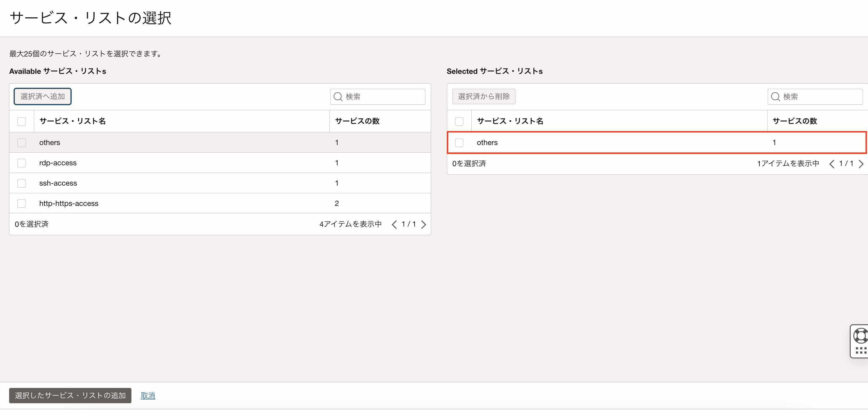Image resolution: width=868 pixels, height=410 pixels.
Task: Click the grid dots below the help icon
Action: coord(861,350)
